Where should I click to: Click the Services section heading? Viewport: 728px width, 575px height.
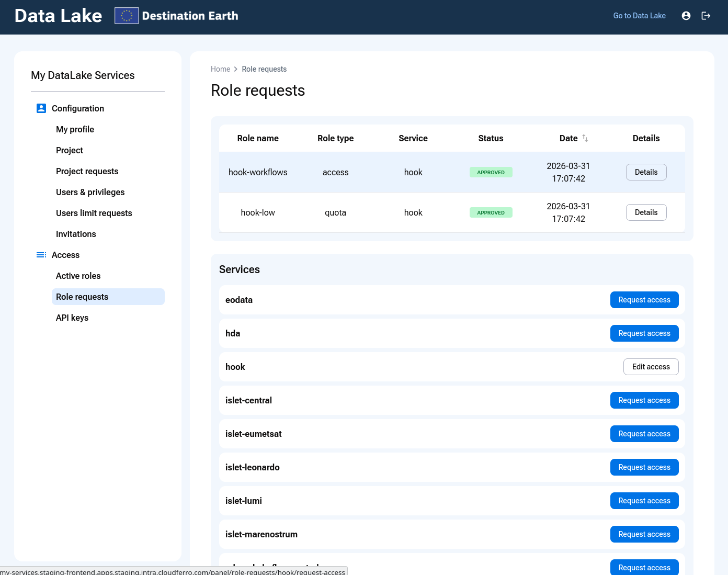point(240,269)
